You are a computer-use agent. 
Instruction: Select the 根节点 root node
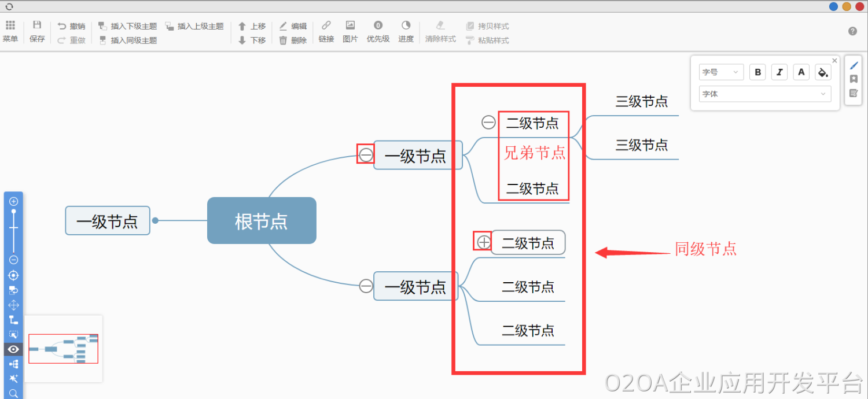pyautogui.click(x=262, y=221)
